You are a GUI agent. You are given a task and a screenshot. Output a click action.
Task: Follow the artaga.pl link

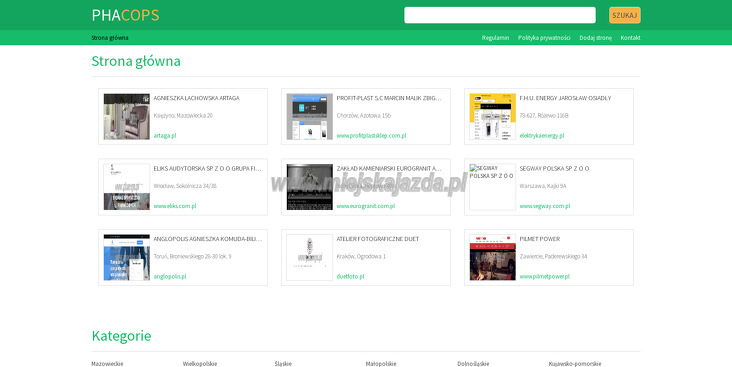[165, 136]
